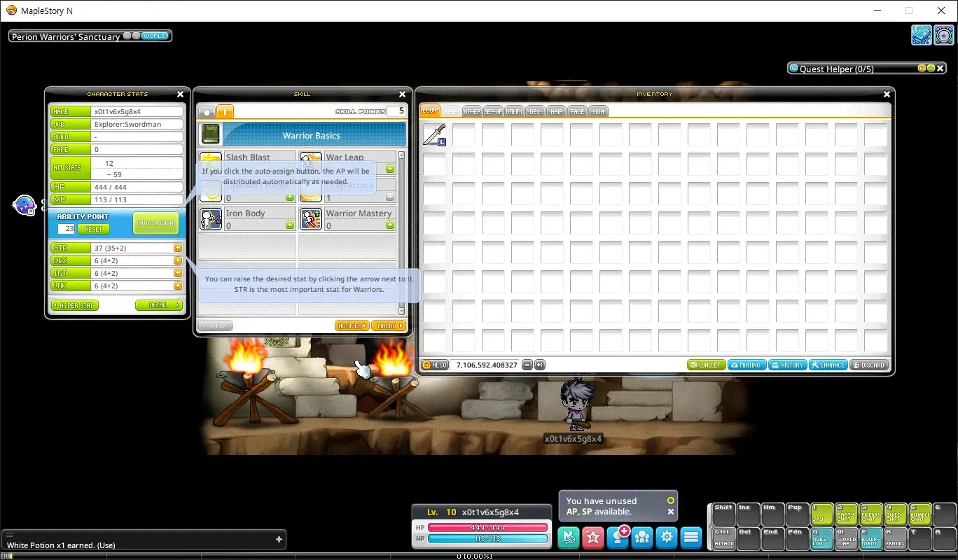Open the Hyper Stat panel

[x=75, y=305]
